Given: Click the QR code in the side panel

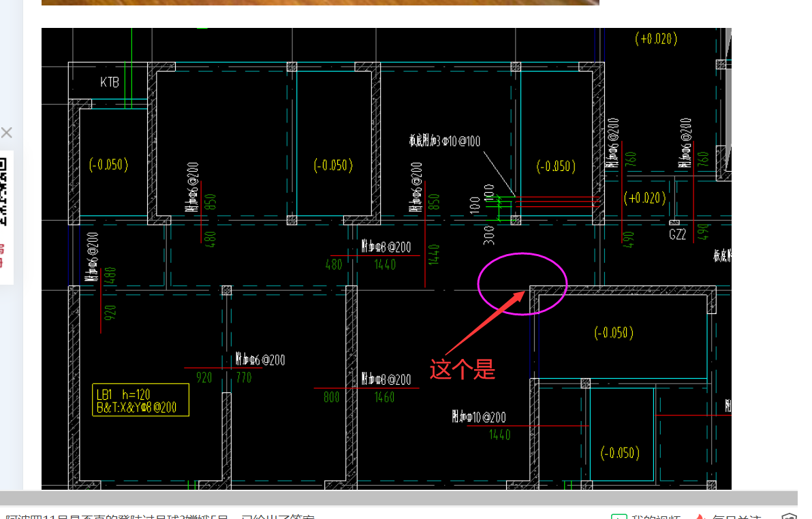Looking at the screenshot, I should tap(3, 191).
